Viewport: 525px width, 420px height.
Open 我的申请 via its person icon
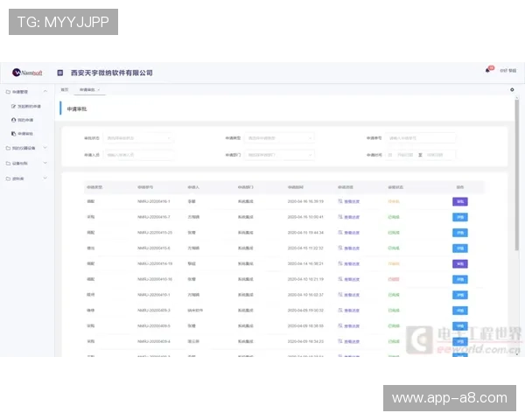13,120
